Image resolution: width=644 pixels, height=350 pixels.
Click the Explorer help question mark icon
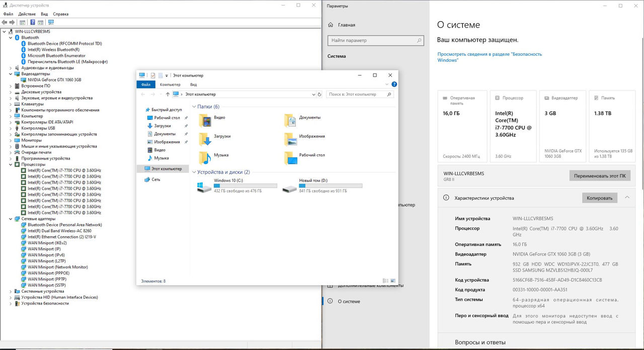(x=394, y=84)
